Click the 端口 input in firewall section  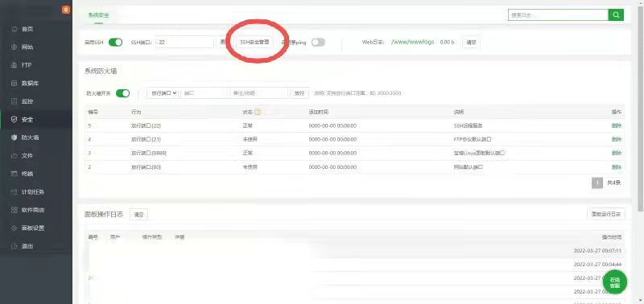click(x=204, y=93)
